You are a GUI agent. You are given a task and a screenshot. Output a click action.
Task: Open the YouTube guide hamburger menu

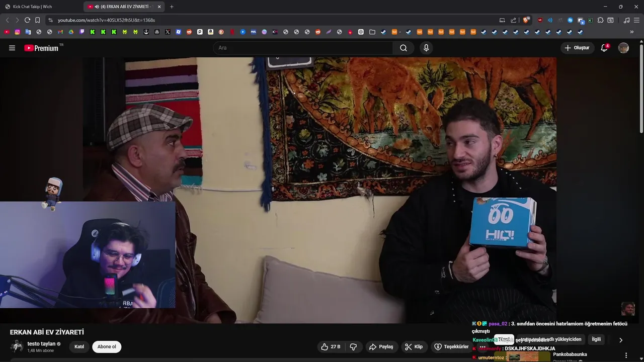[x=12, y=48]
